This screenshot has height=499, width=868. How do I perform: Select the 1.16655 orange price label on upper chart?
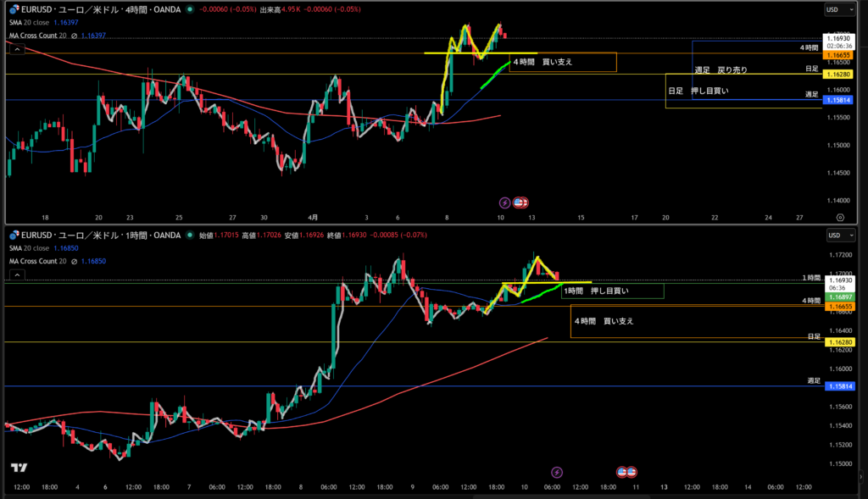837,54
